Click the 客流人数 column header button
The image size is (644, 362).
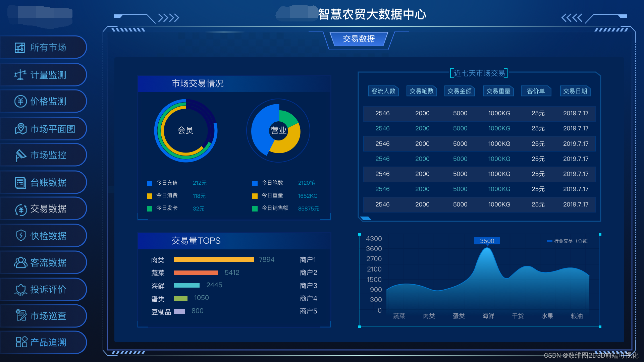pyautogui.click(x=383, y=91)
